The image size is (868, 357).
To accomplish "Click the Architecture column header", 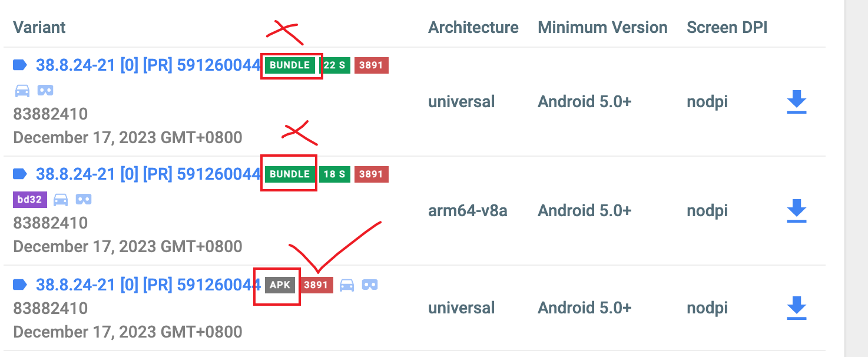I will pos(473,27).
